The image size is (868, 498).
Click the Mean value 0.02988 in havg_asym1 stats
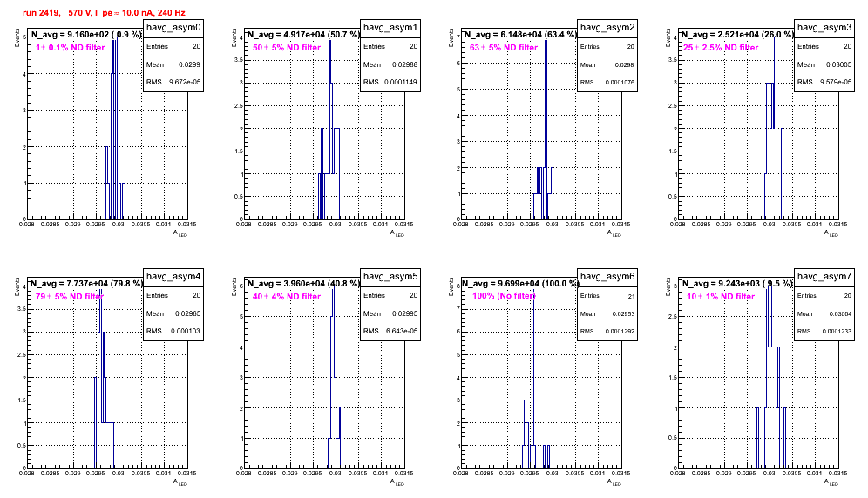404,64
